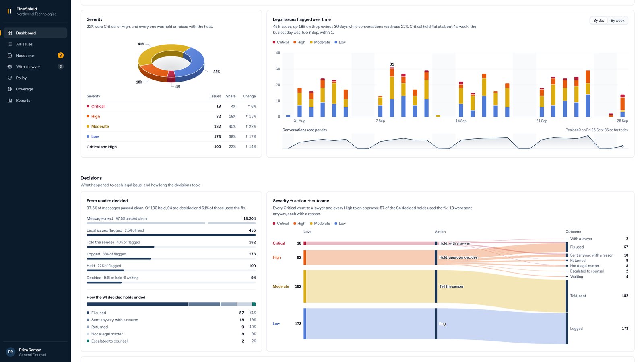Click the Coverage target icon
This screenshot has height=362, width=644.
10,89
